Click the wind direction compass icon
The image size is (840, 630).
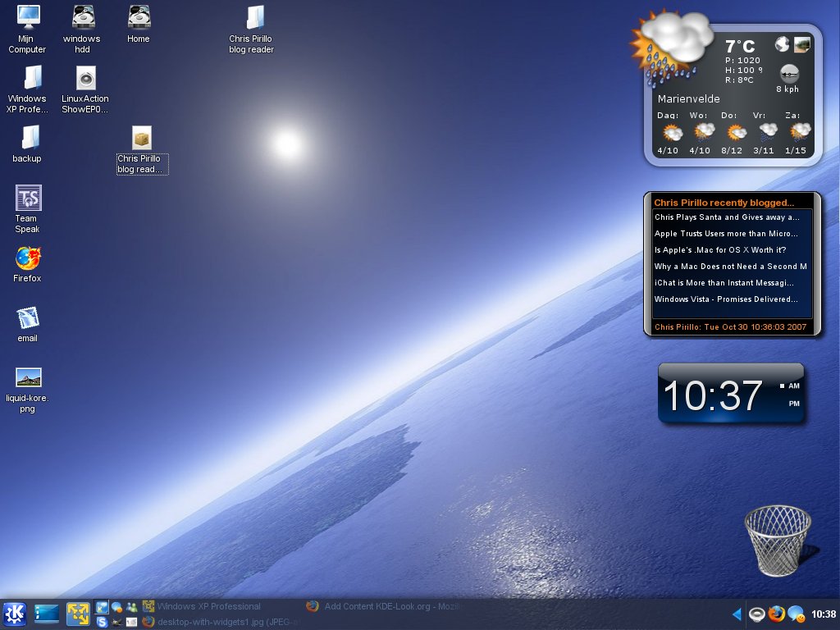point(789,73)
